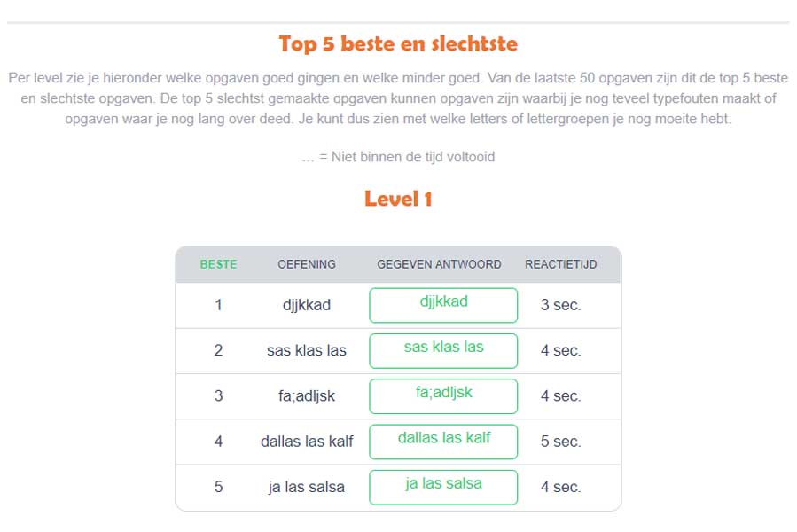Click the 'djjkkad' answer field
This screenshot has height=532, width=797.
pos(443,305)
